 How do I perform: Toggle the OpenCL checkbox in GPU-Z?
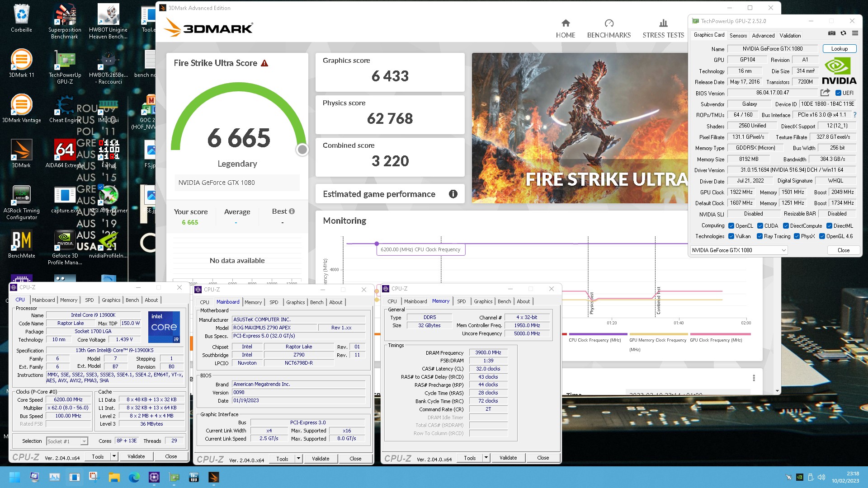tap(731, 226)
